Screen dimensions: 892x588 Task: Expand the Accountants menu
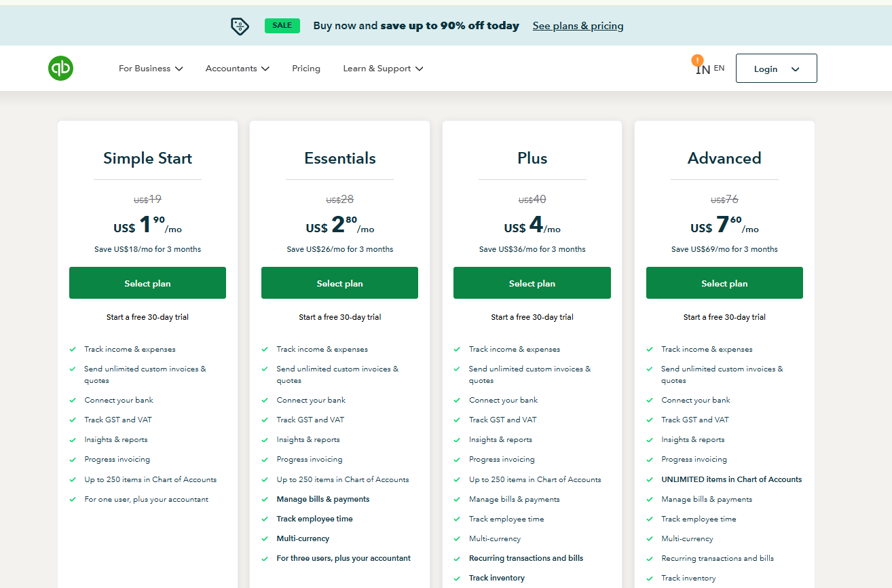point(238,69)
